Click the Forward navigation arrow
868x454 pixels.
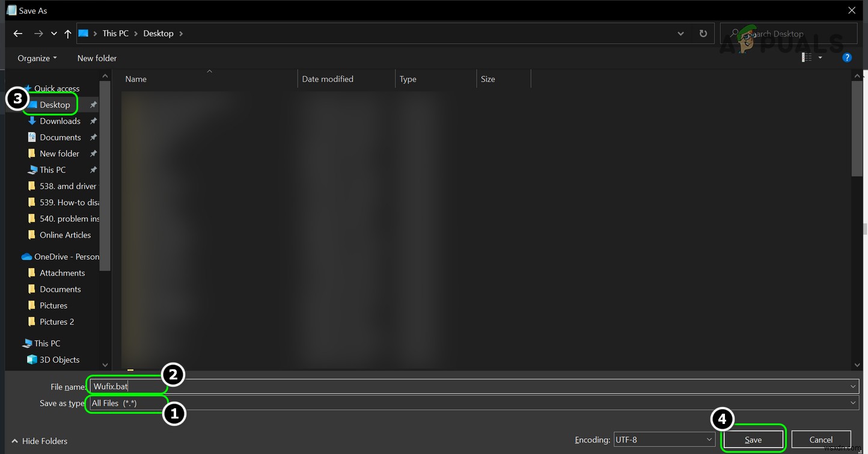(x=38, y=34)
